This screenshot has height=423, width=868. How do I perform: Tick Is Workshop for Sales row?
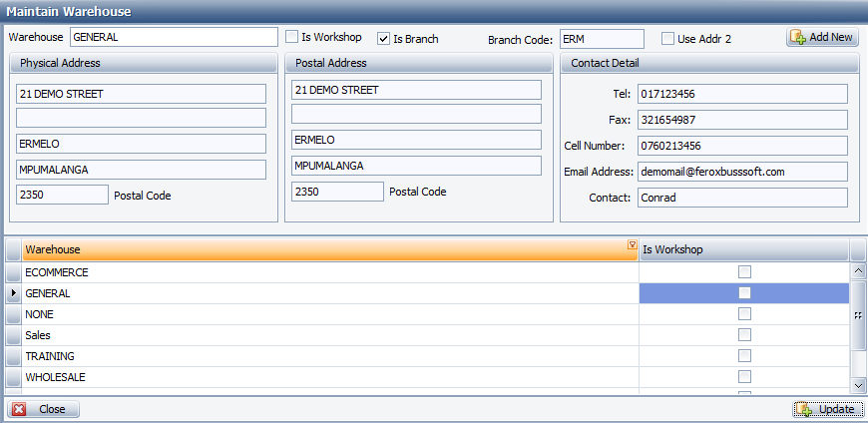click(x=744, y=335)
